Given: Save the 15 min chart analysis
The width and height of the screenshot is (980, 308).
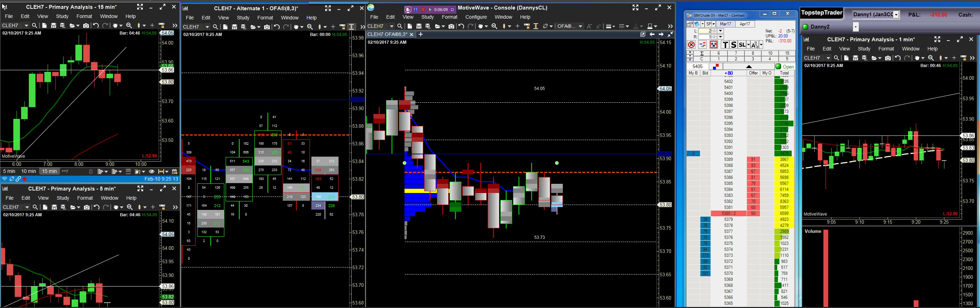Looking at the screenshot, I should (54, 25).
